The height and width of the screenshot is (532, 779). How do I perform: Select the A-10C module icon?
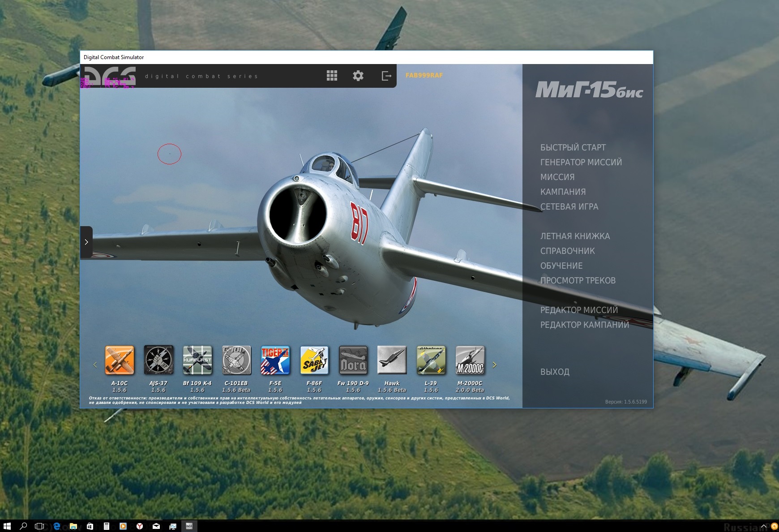pos(120,360)
